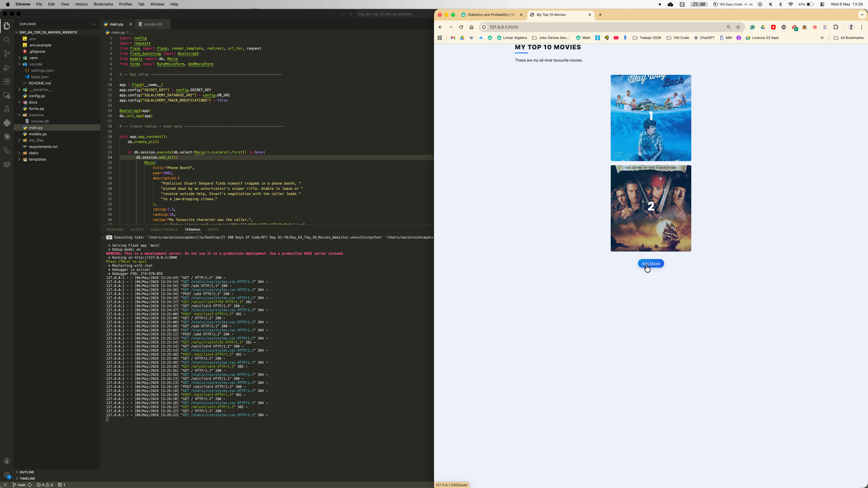Switch to the movies.db editor tab
Image resolution: width=868 pixels, height=488 pixels.
tap(153, 24)
